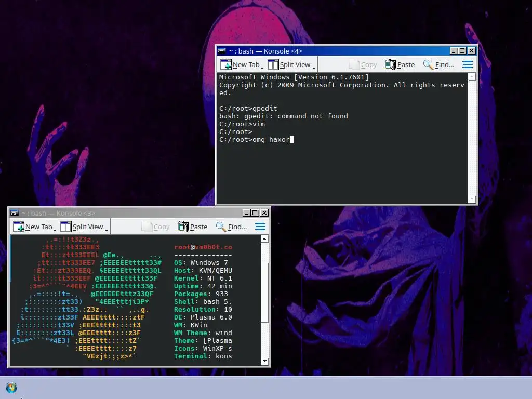Open Split View dropdown arrow in Konsole <3>
This screenshot has height=399, width=532.
pyautogui.click(x=106, y=230)
